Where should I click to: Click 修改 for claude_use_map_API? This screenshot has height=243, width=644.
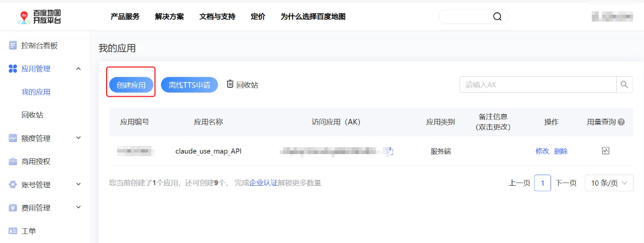[x=542, y=151]
